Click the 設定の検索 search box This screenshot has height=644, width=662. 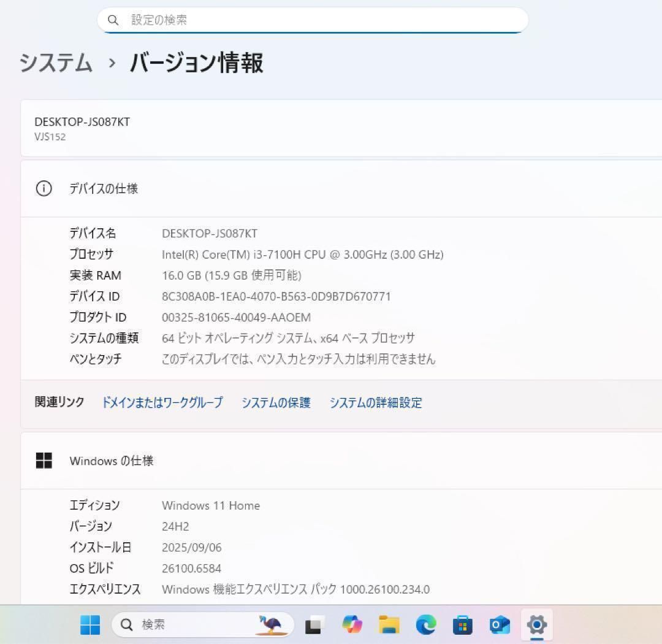click(x=313, y=20)
